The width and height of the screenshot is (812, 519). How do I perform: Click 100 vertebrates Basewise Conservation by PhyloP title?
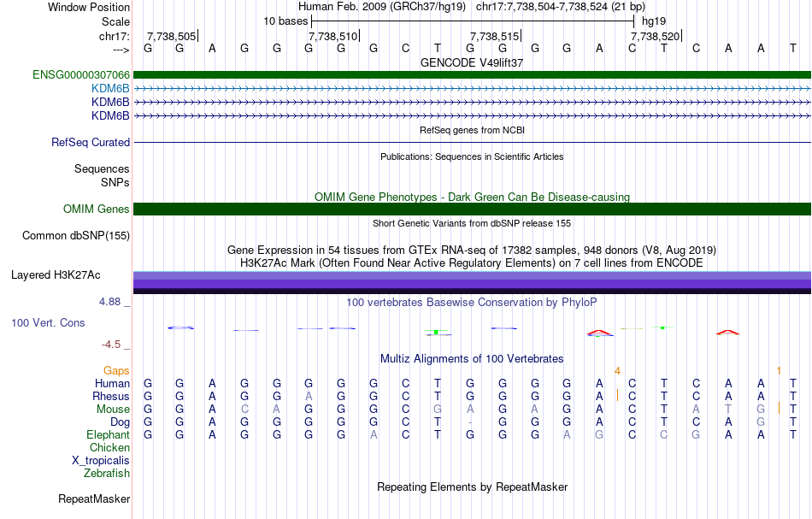[x=472, y=302]
